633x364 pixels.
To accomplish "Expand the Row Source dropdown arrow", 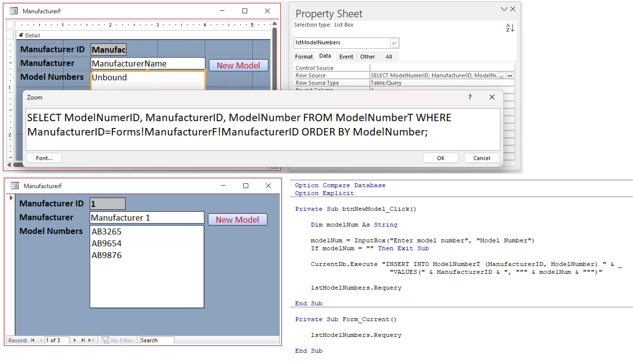I will coord(502,76).
